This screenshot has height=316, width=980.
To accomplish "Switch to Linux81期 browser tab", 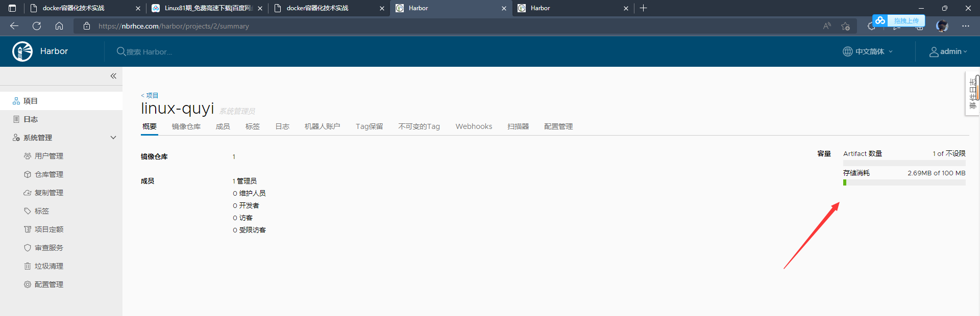I will click(x=208, y=8).
